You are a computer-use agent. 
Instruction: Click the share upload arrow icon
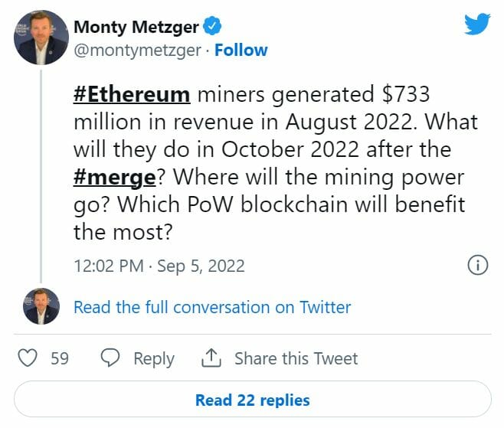[x=211, y=358]
